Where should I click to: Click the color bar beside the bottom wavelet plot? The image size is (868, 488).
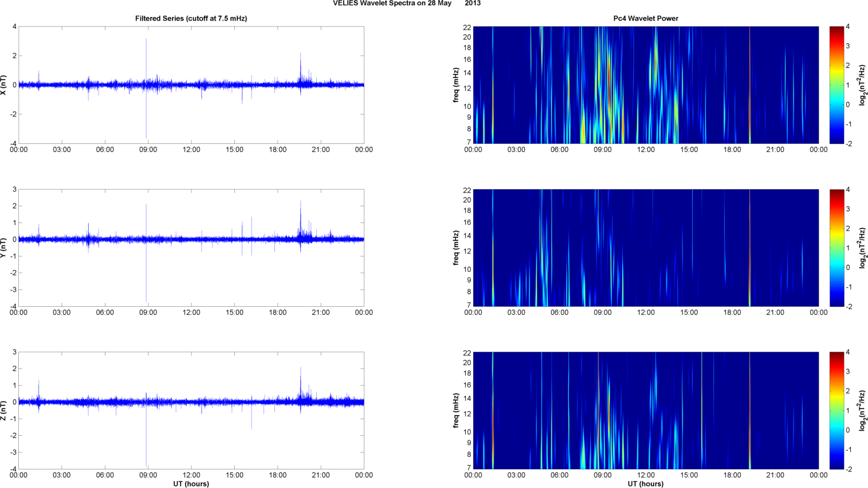pos(836,411)
